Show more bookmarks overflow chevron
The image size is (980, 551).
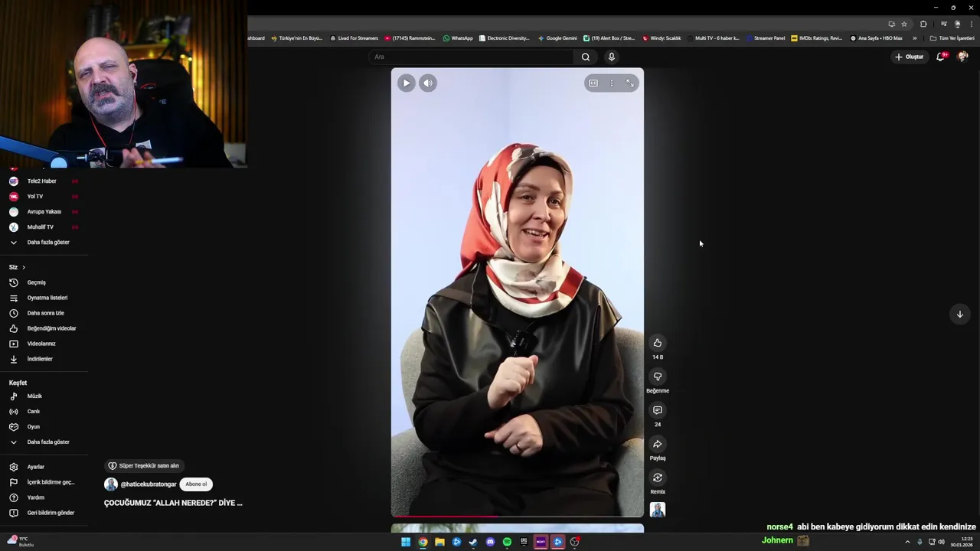914,38
